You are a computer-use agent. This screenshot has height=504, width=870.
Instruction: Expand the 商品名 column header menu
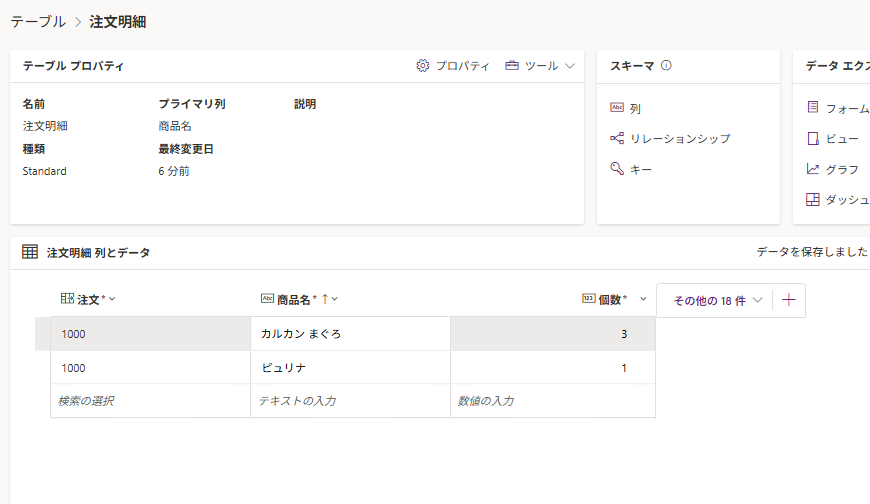(x=335, y=299)
